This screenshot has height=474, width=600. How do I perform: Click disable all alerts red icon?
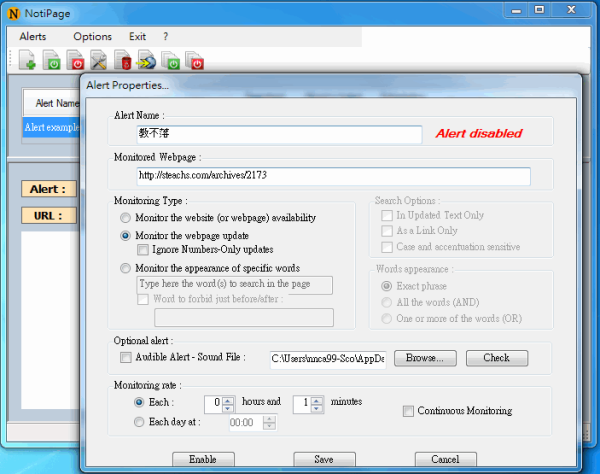(194, 60)
